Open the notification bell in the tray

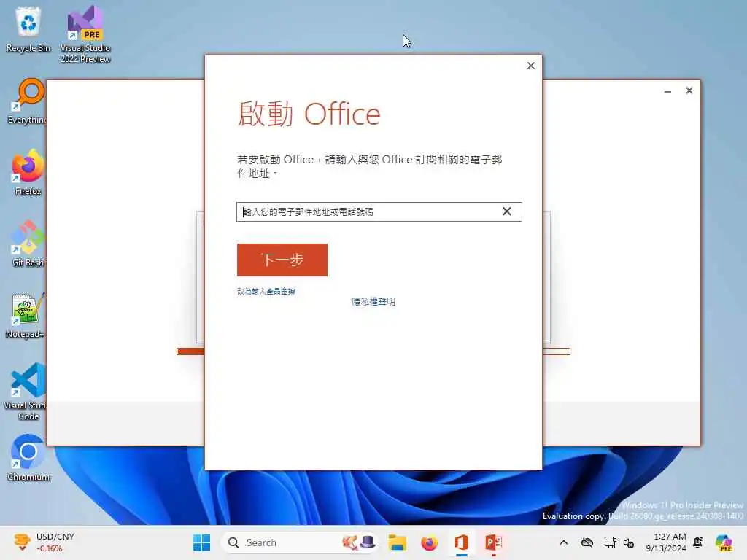(x=698, y=542)
